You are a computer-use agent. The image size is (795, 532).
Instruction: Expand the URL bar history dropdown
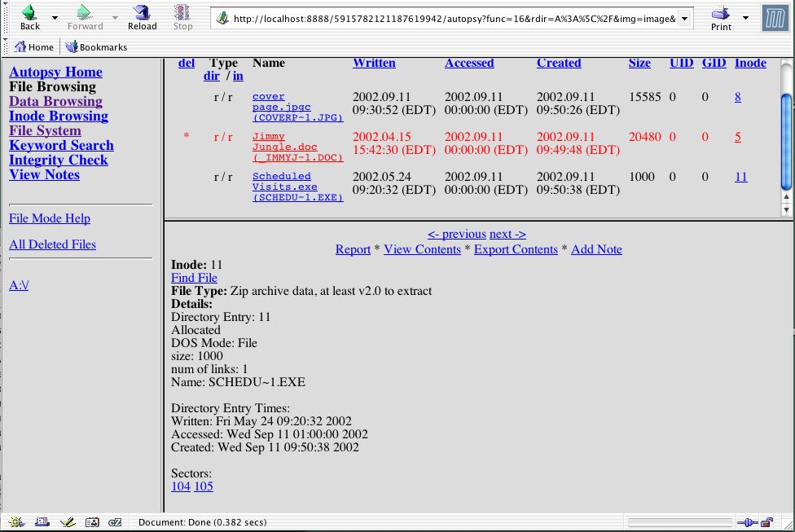click(x=684, y=18)
